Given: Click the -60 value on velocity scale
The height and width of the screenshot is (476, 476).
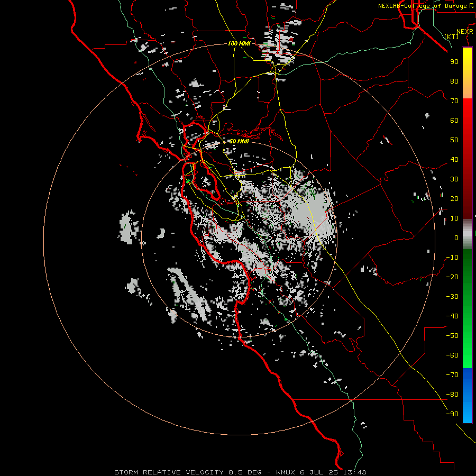Looking at the screenshot, I should (x=452, y=355).
